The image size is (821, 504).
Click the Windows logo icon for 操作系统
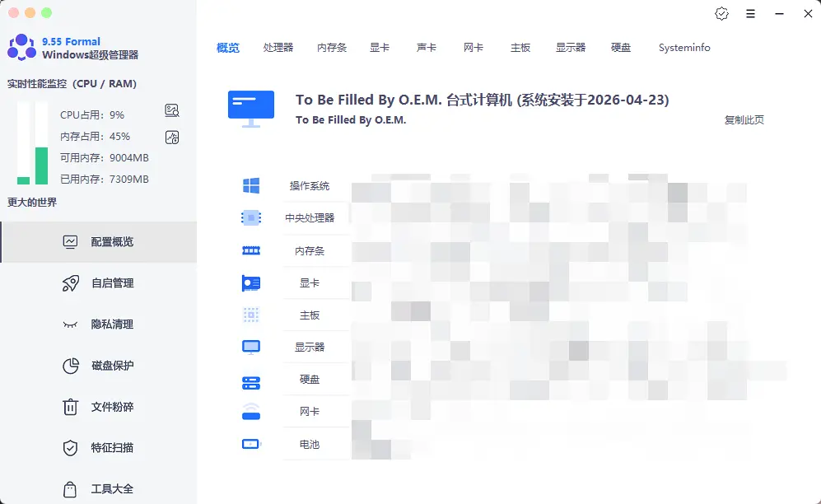click(x=251, y=185)
